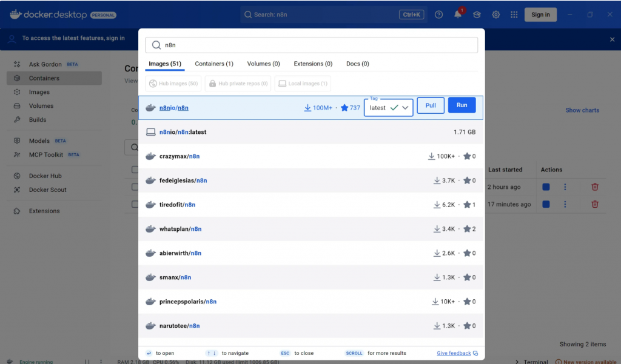The width and height of the screenshot is (621, 364).
Task: Open the Terminal panel in the status bar
Action: (531, 362)
